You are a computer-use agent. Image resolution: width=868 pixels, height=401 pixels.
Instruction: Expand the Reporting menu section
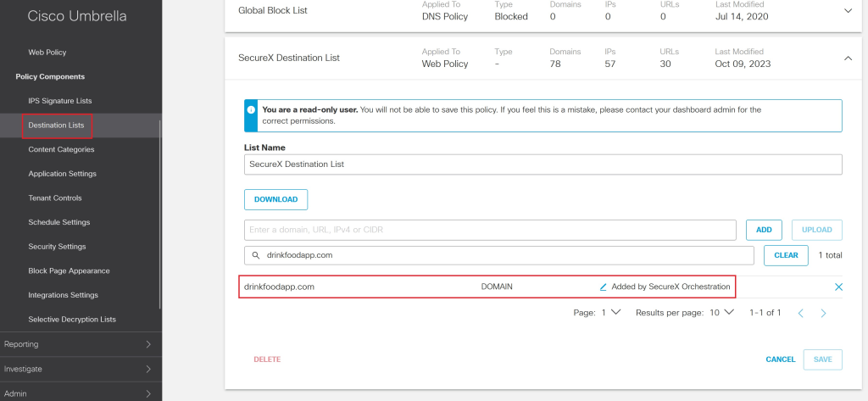81,344
